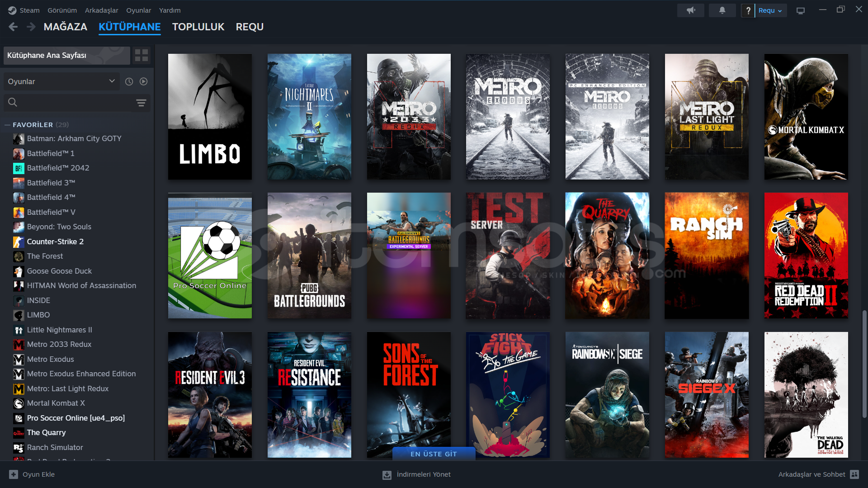Click Mortal Kombat X sidebar icon
This screenshot has height=488, width=868.
[19, 403]
